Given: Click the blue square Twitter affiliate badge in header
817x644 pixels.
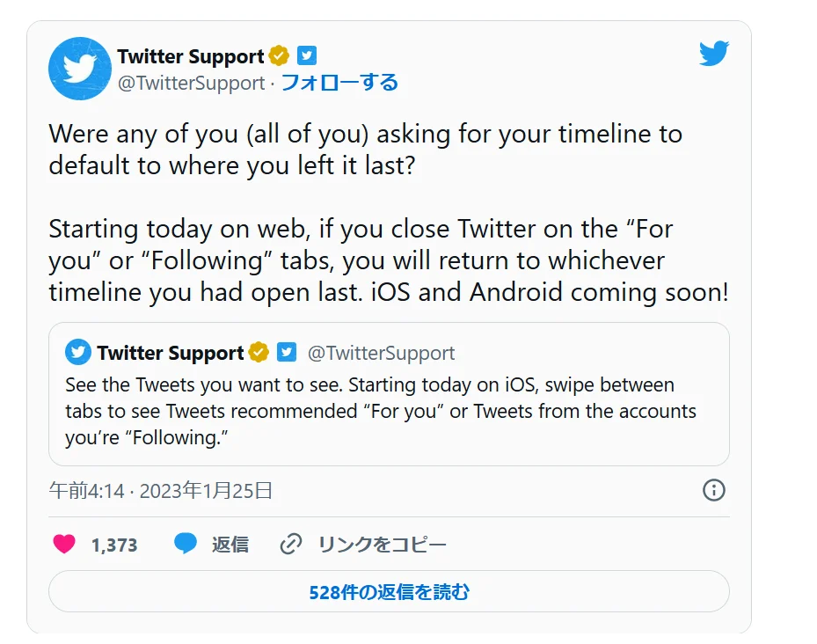Looking at the screenshot, I should click(x=306, y=56).
